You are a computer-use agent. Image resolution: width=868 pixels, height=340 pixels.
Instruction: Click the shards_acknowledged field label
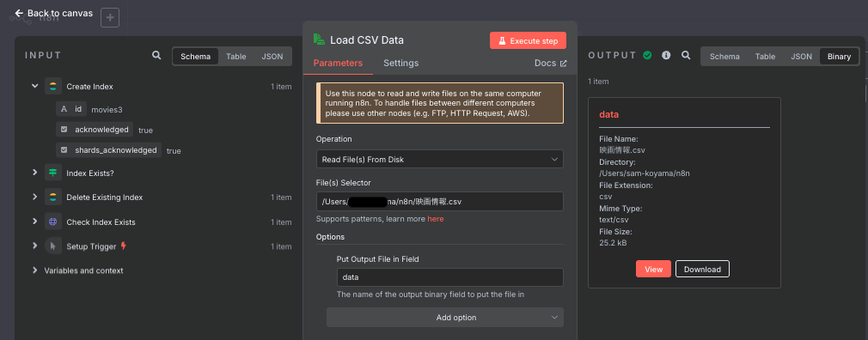[116, 149]
